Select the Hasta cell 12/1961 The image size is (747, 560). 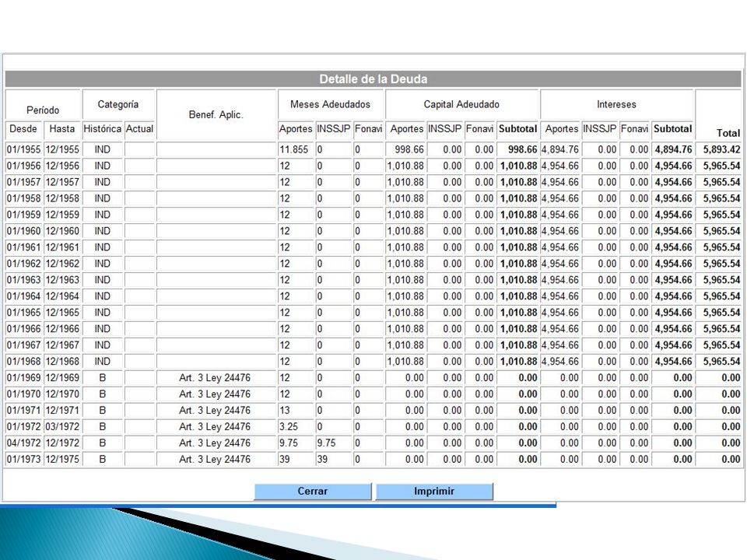62,247
